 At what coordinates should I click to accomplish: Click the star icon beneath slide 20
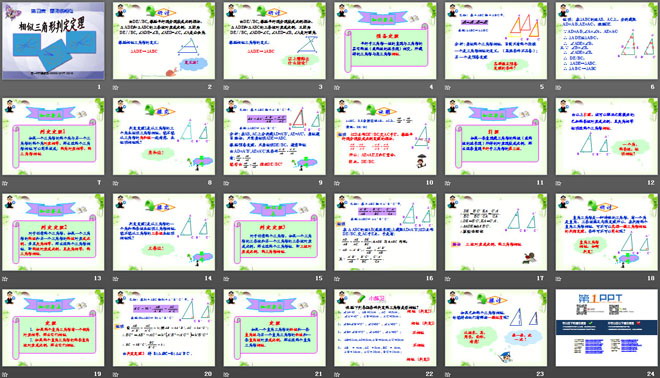115,374
